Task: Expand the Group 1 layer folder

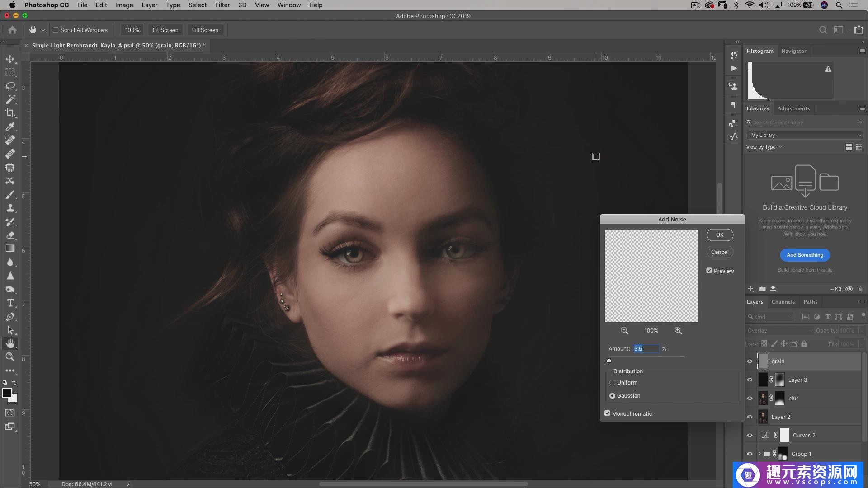Action: click(x=759, y=454)
